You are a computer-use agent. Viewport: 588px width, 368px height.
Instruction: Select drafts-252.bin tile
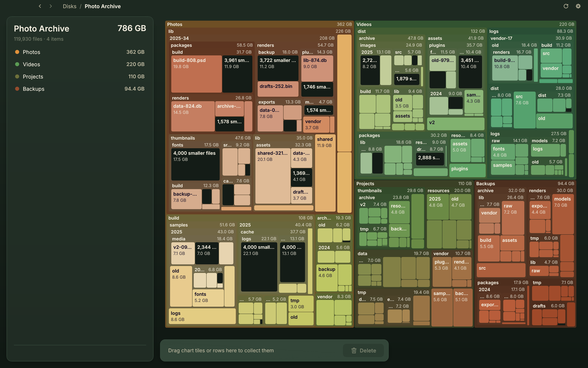coord(278,89)
